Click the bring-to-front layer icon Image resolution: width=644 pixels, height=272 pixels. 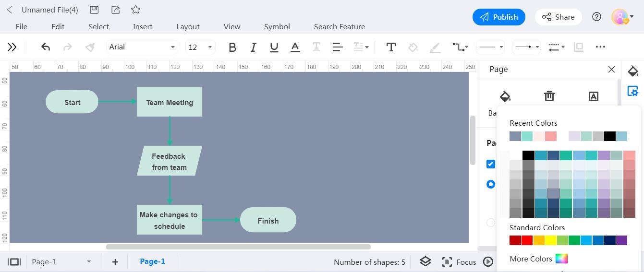point(579,47)
